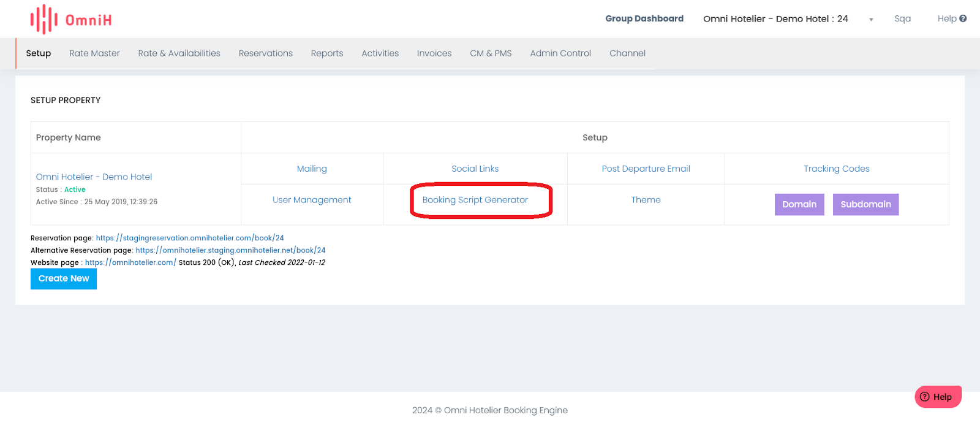Open Social Links setup
This screenshot has width=980, height=428.
475,169
